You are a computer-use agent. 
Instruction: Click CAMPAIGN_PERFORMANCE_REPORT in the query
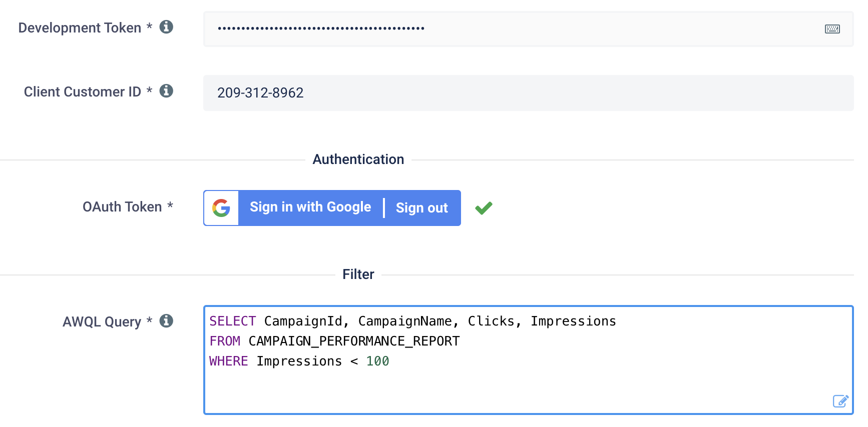[x=354, y=341]
